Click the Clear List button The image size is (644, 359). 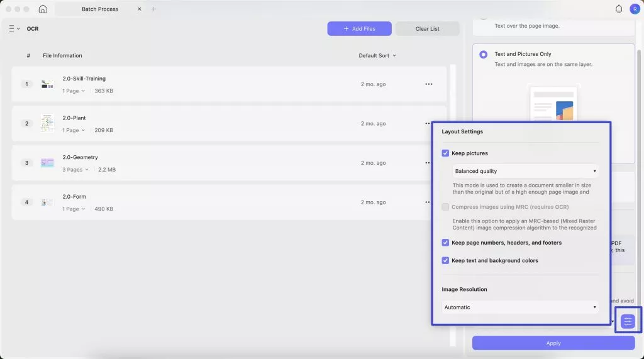(427, 29)
